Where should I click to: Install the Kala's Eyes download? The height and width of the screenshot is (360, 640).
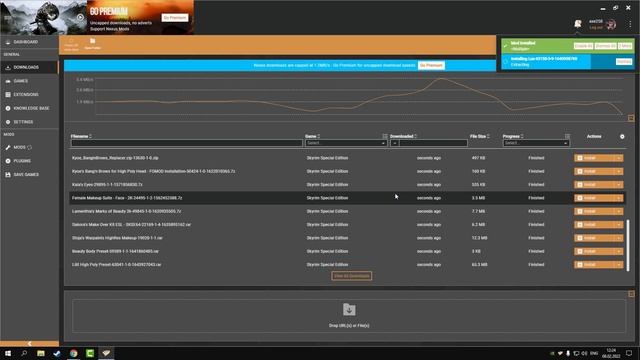595,185
